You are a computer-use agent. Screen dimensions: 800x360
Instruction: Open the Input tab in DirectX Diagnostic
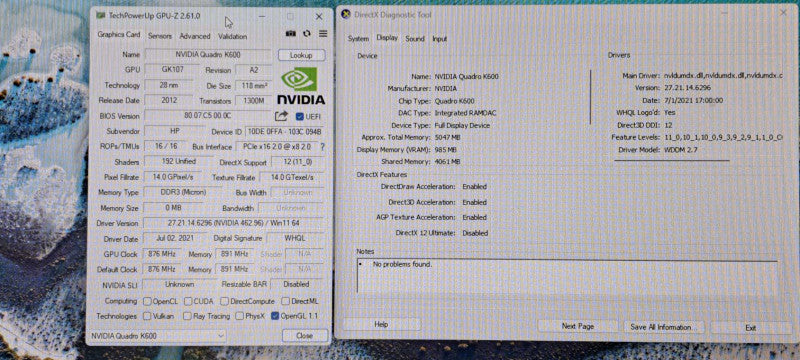coord(440,39)
